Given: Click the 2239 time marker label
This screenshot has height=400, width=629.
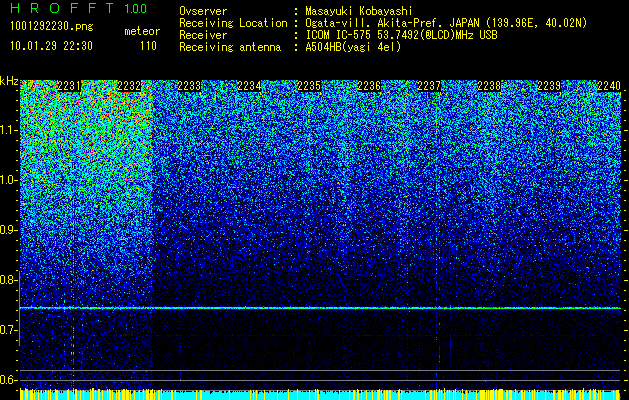Looking at the screenshot, I should point(549,86).
